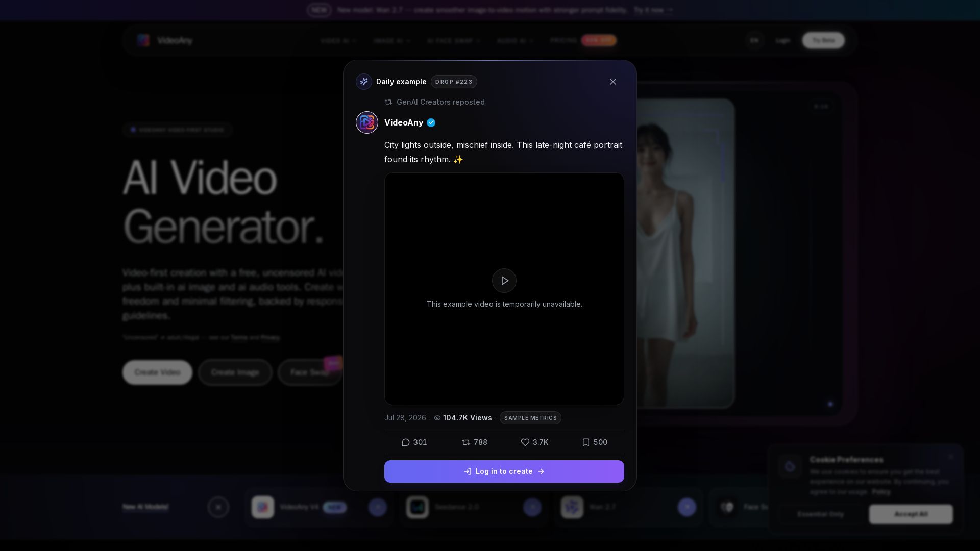Click arrow button on VideoAny V4 card
980x551 pixels.
click(378, 507)
